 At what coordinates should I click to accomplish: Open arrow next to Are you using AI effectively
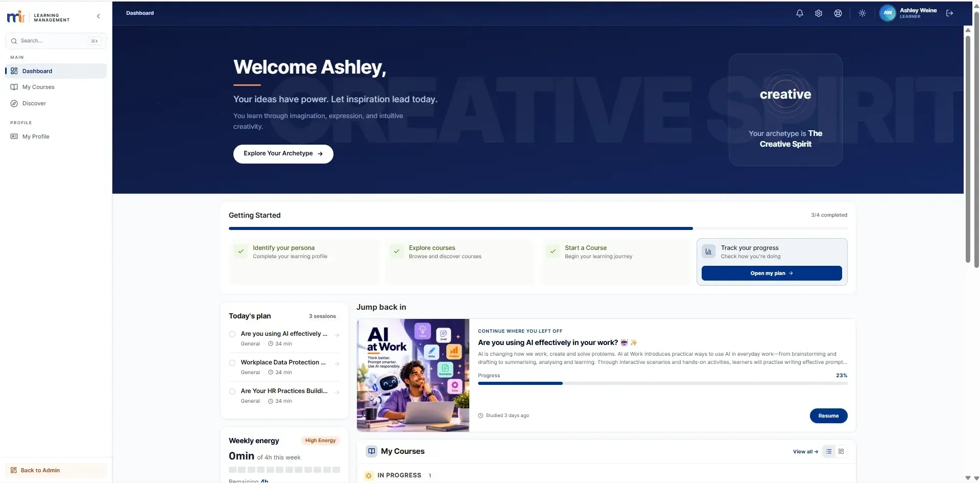point(337,335)
